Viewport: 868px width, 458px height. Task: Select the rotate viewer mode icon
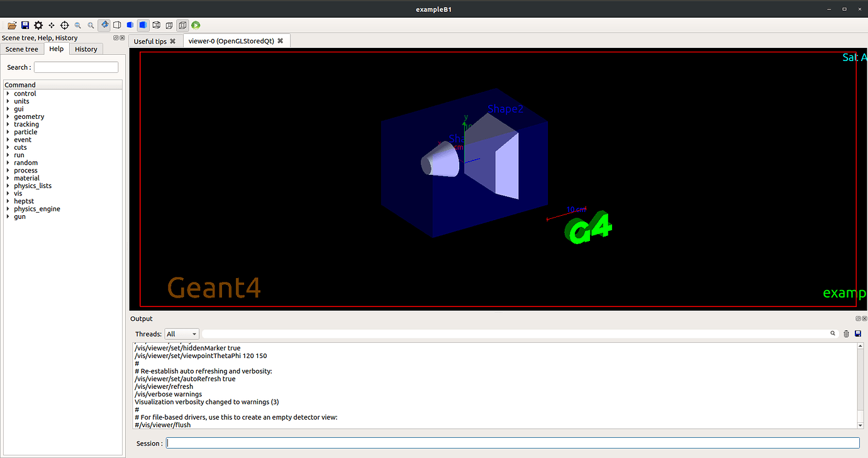[104, 25]
